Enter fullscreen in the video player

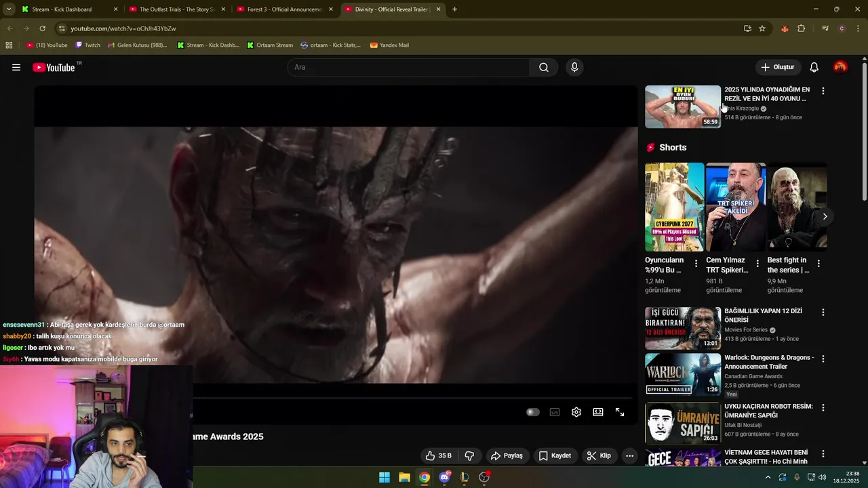(620, 412)
